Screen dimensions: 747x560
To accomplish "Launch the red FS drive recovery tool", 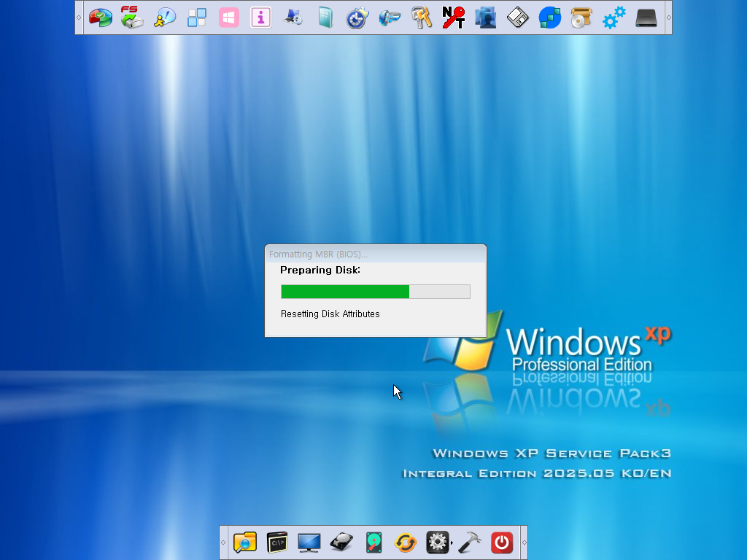I will click(132, 17).
